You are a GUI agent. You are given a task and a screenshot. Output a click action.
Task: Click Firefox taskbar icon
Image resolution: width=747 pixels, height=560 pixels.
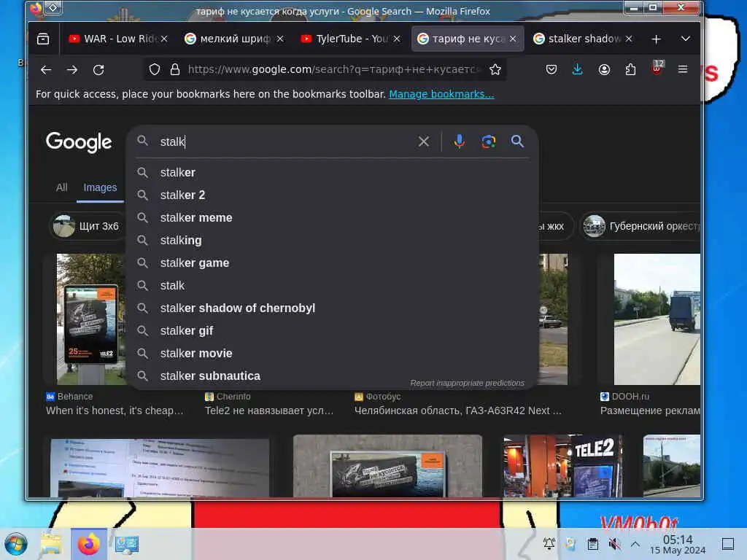pyautogui.click(x=89, y=544)
